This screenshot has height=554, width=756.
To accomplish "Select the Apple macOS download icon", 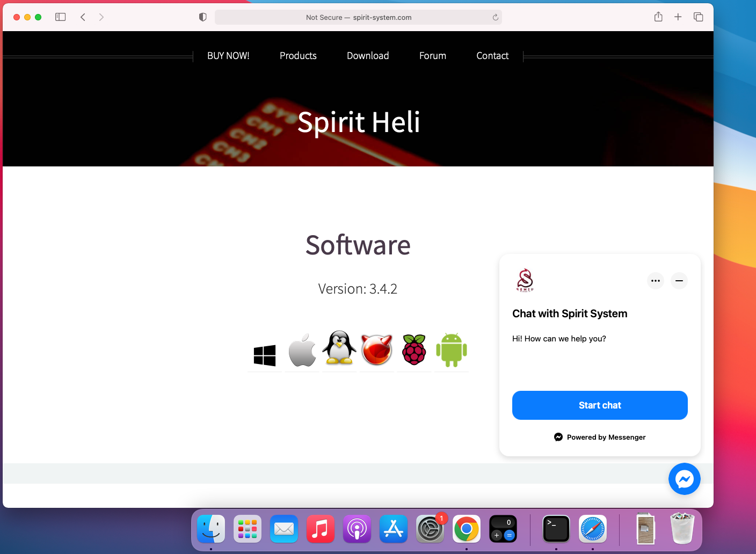I will pos(302,351).
